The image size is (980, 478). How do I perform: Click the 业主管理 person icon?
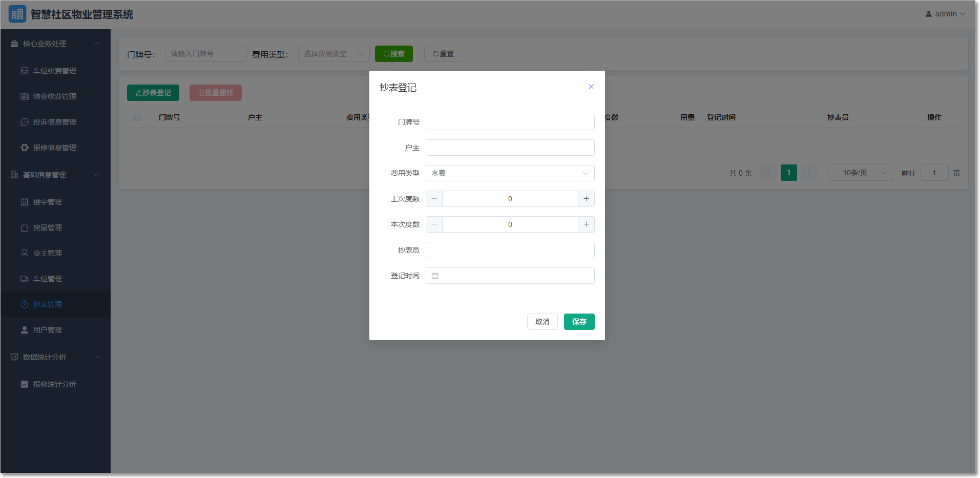25,253
